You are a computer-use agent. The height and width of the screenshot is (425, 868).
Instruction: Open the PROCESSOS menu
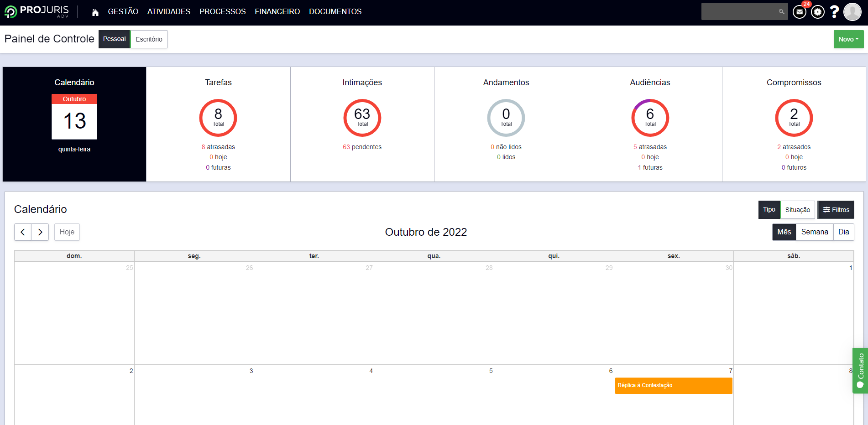click(x=223, y=12)
